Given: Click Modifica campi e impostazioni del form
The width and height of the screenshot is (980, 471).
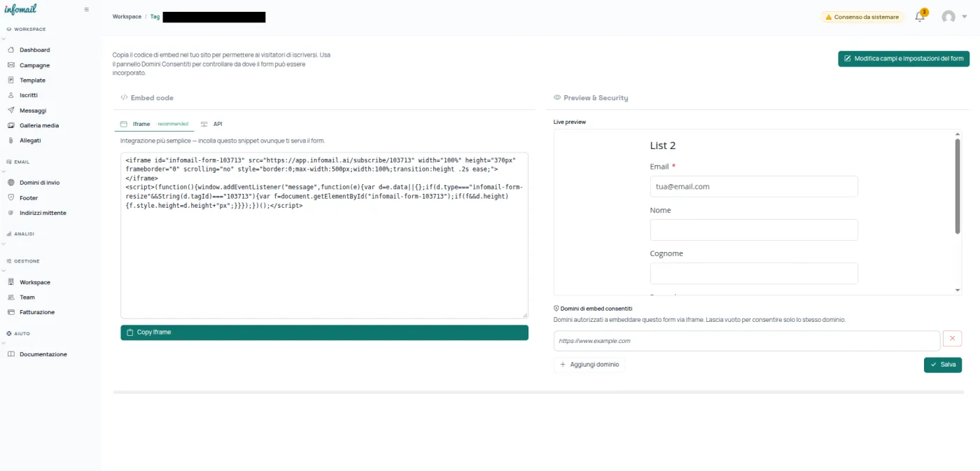Looking at the screenshot, I should click(x=904, y=59).
